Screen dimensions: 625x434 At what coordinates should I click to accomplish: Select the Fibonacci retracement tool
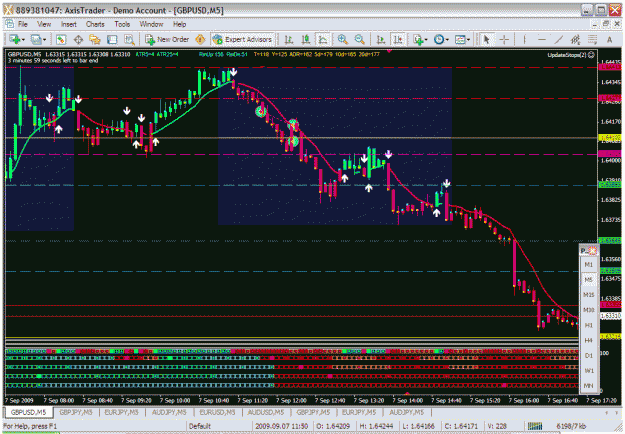click(x=592, y=39)
